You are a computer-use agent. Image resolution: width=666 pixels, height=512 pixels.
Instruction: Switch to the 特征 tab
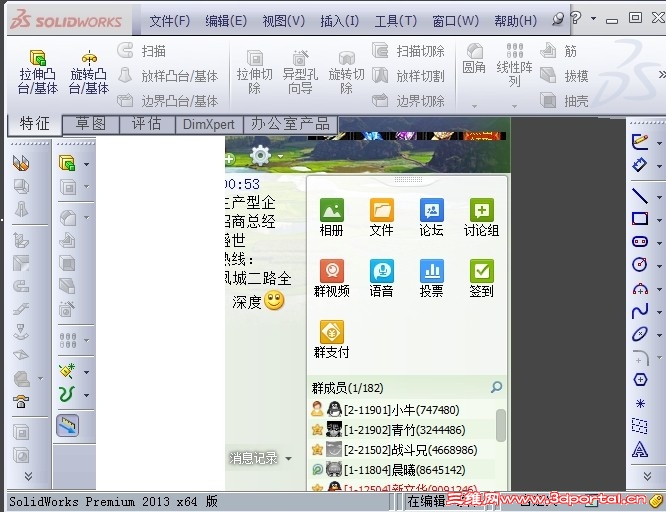(34, 124)
